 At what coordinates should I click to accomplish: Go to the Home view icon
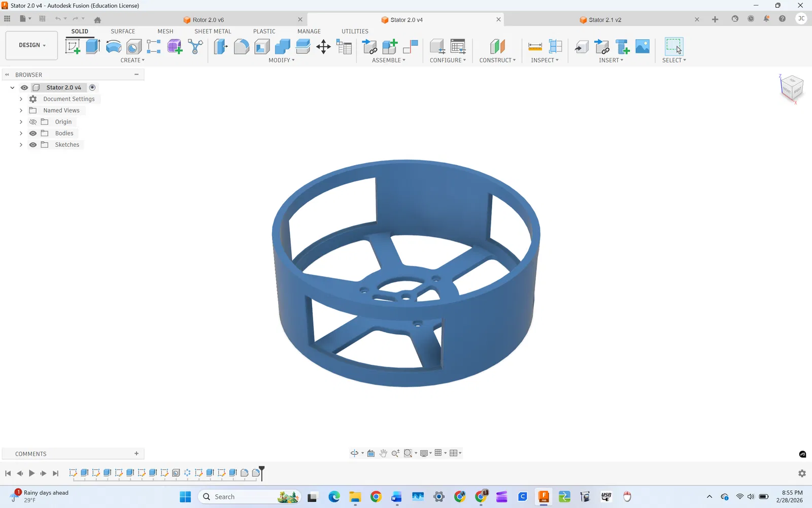(97, 20)
